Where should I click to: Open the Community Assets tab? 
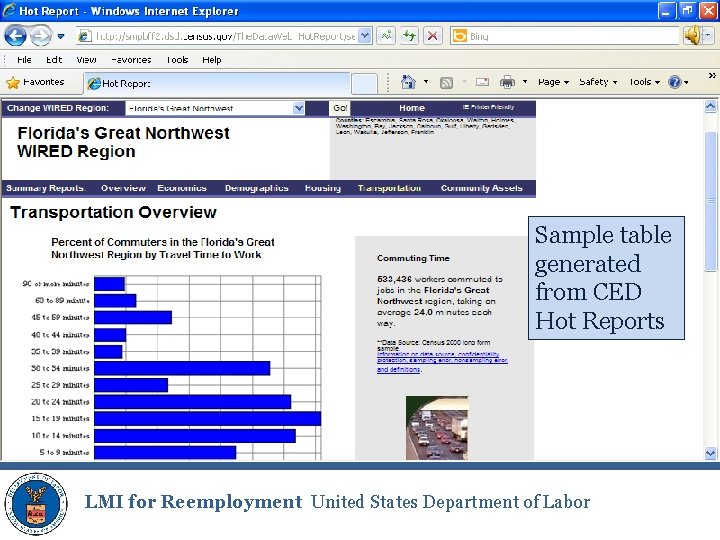pyautogui.click(x=482, y=188)
